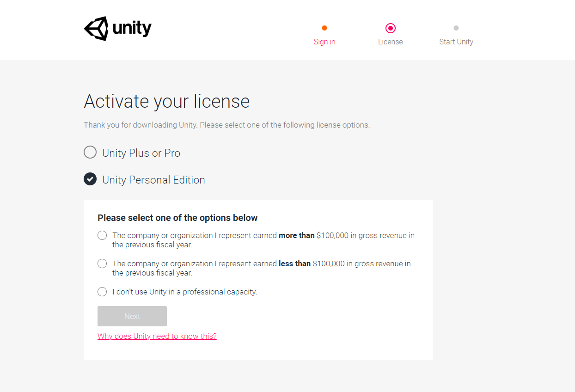Click the Unity Personal Edition label text
Screen dimensions: 575x392
[153, 180]
